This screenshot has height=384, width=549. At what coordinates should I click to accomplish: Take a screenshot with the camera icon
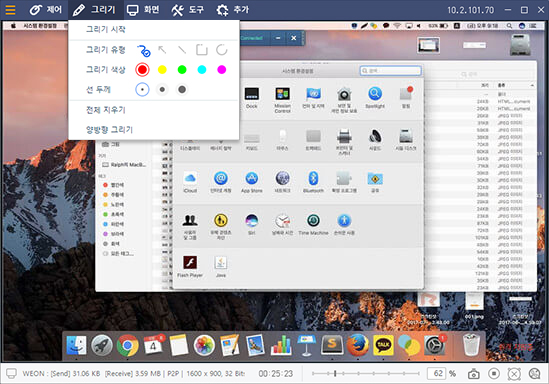(x=473, y=374)
